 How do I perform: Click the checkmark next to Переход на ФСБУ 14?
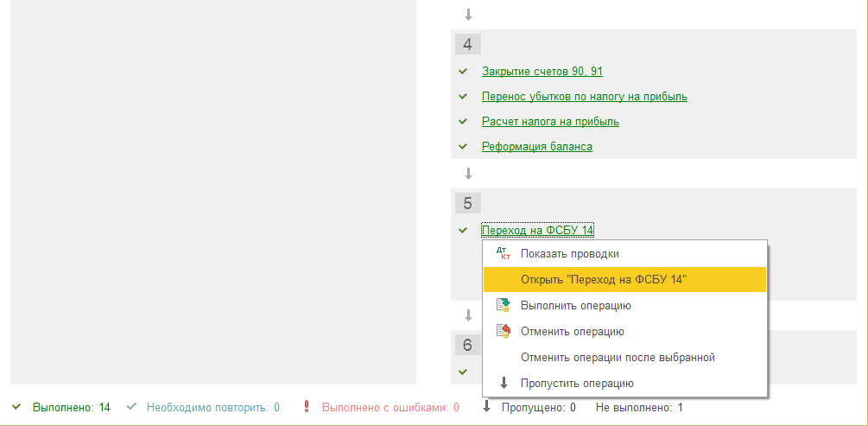463,230
